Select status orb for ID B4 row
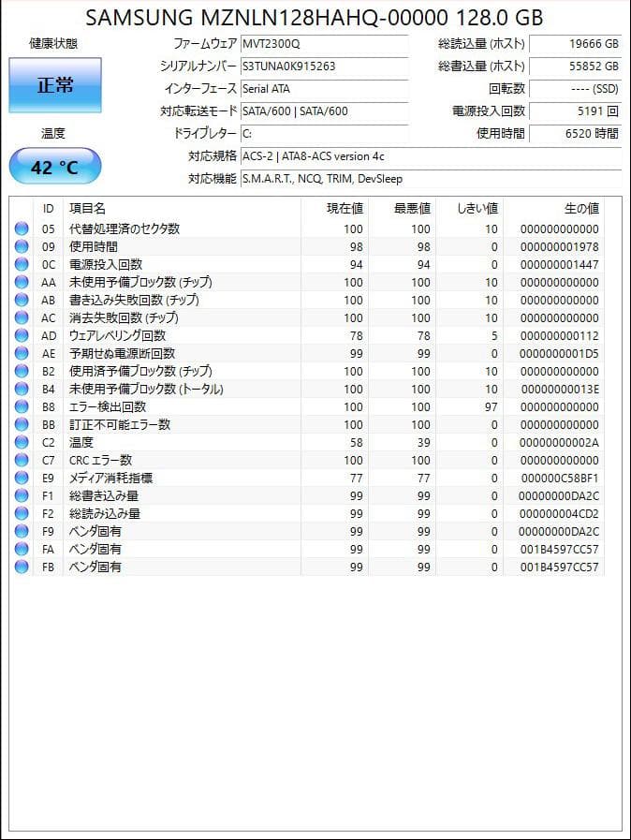The height and width of the screenshot is (840, 631). tap(22, 389)
